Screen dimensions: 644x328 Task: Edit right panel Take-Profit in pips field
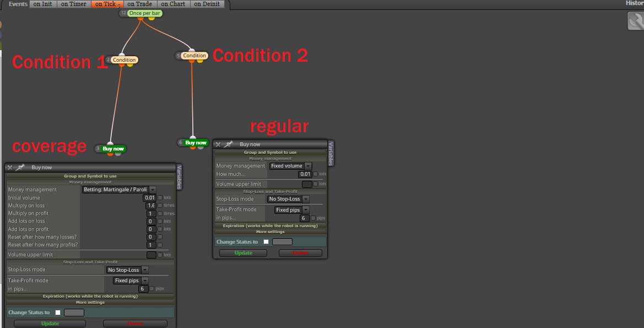pos(304,218)
